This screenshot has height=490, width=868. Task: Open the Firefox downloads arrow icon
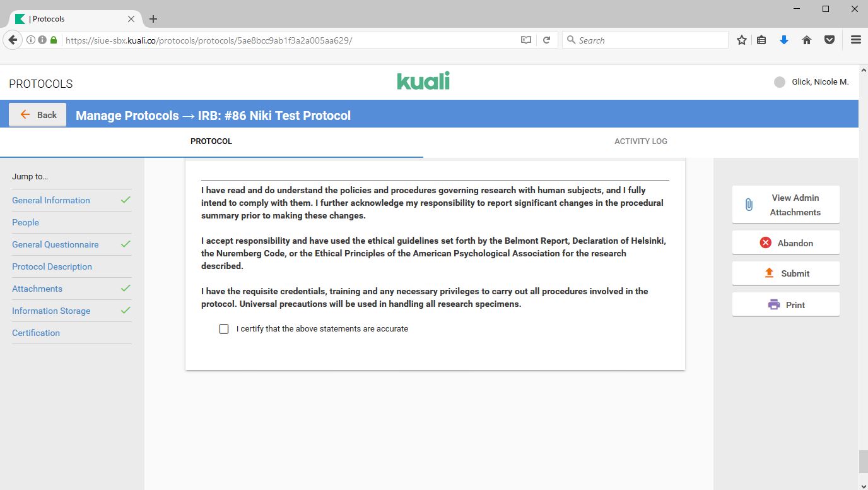(x=784, y=40)
